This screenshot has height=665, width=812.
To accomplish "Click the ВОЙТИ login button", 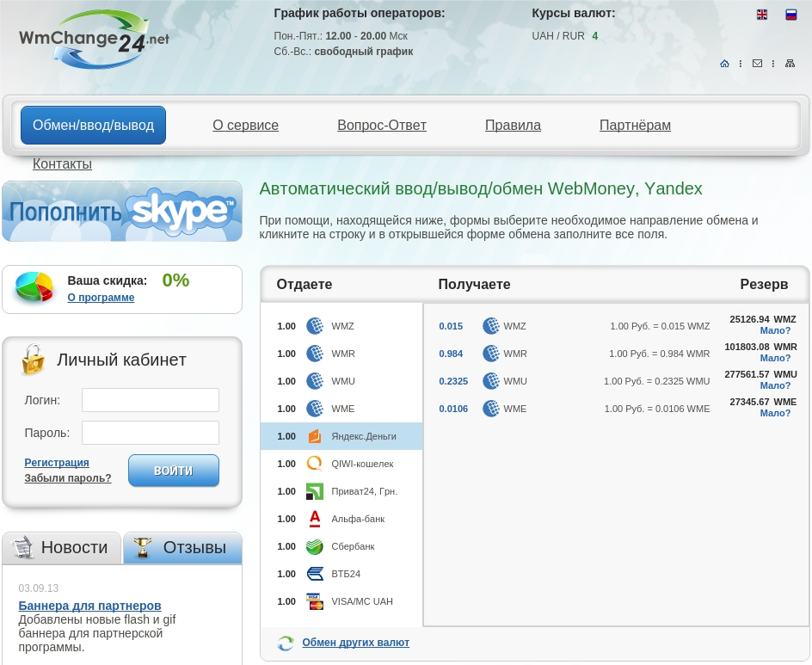I will point(174,471).
